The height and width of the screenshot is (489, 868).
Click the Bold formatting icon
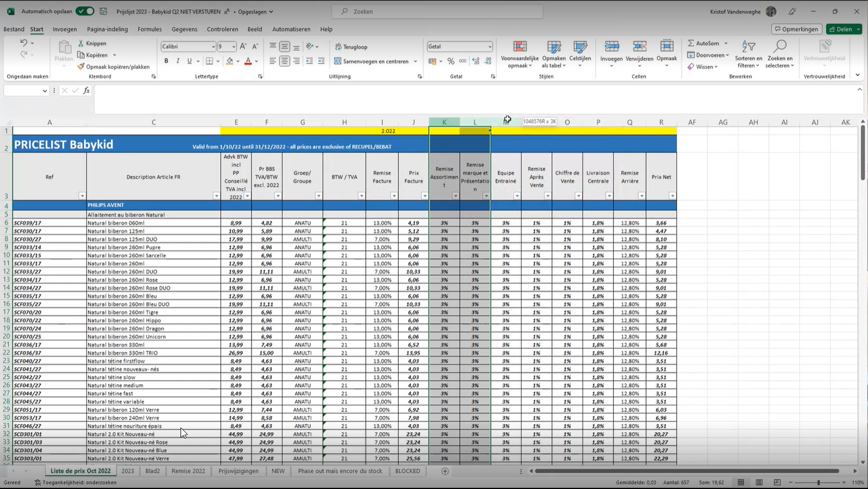[x=166, y=61]
